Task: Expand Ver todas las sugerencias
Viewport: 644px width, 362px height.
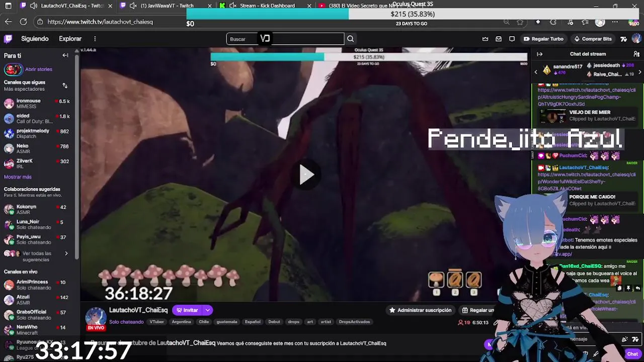Action: (x=38, y=256)
